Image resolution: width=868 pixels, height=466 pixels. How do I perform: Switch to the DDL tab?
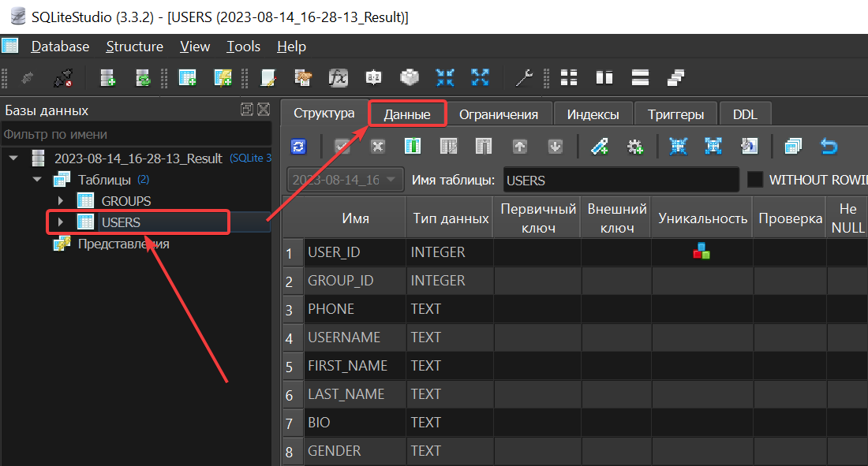tap(744, 114)
